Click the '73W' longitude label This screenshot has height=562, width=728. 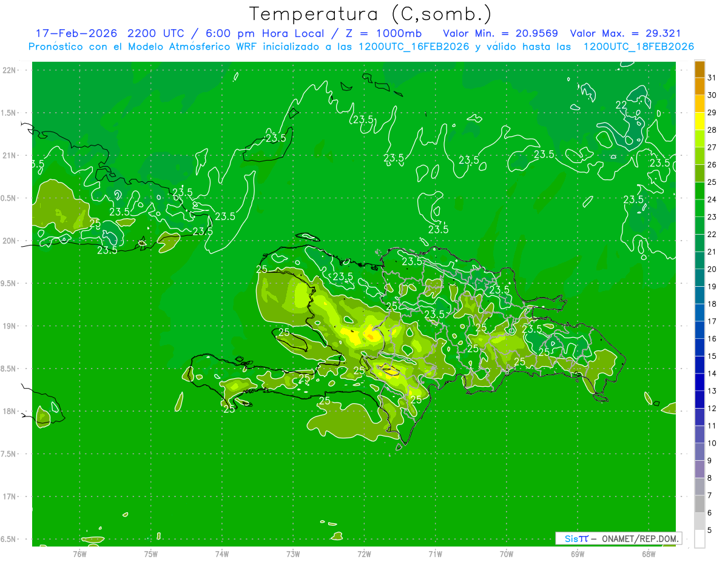[293, 554]
